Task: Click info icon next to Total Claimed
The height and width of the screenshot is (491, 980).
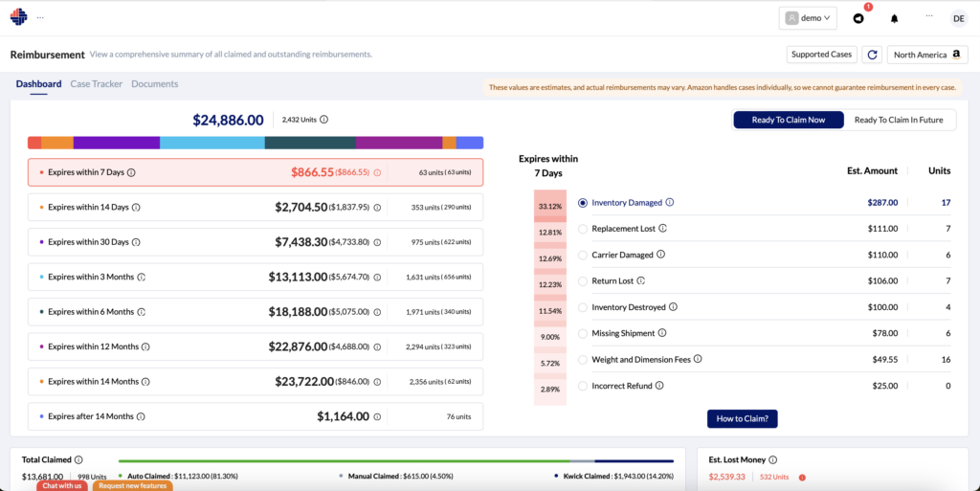Action: [78, 459]
